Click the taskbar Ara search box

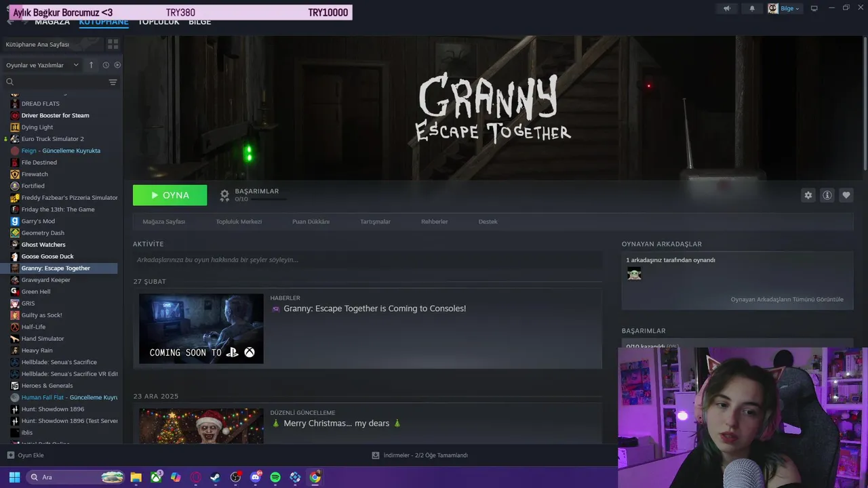[x=76, y=477]
